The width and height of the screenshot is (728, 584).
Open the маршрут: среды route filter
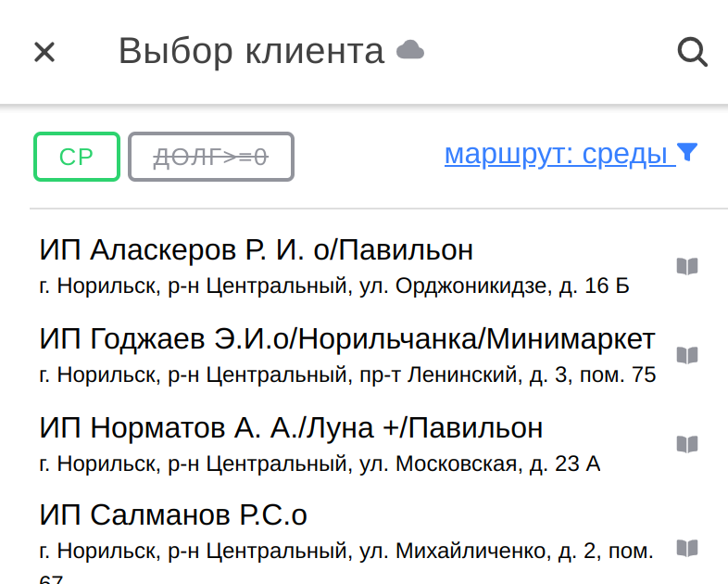pos(560,154)
